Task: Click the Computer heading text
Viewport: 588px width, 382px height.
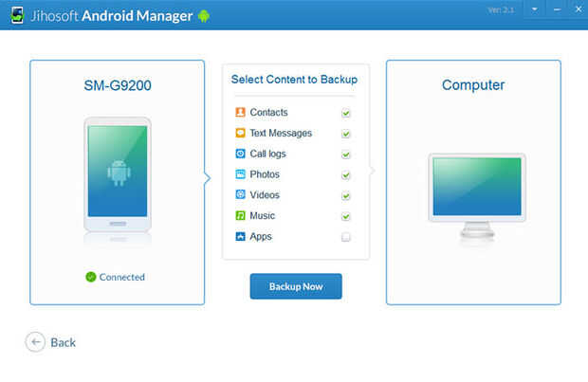Action: 473,85
